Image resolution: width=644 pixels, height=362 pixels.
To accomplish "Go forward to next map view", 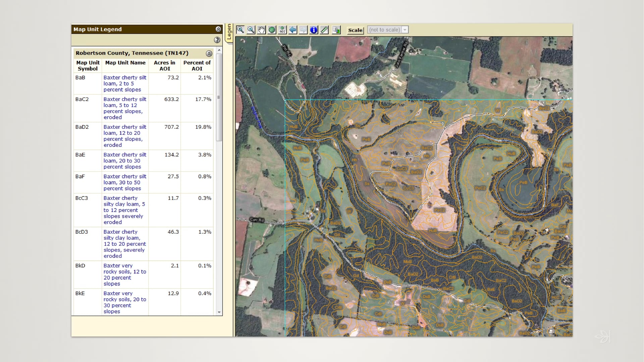I will click(303, 30).
